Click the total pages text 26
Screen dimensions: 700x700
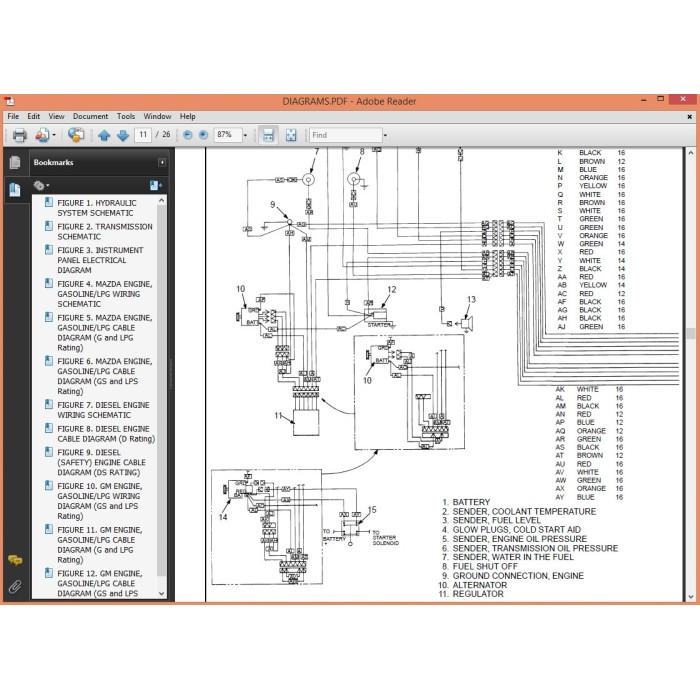point(166,134)
